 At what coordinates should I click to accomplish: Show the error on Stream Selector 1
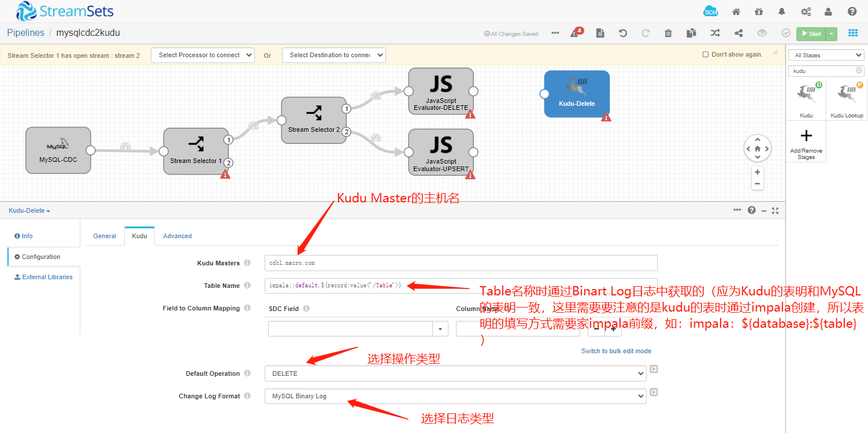[225, 173]
